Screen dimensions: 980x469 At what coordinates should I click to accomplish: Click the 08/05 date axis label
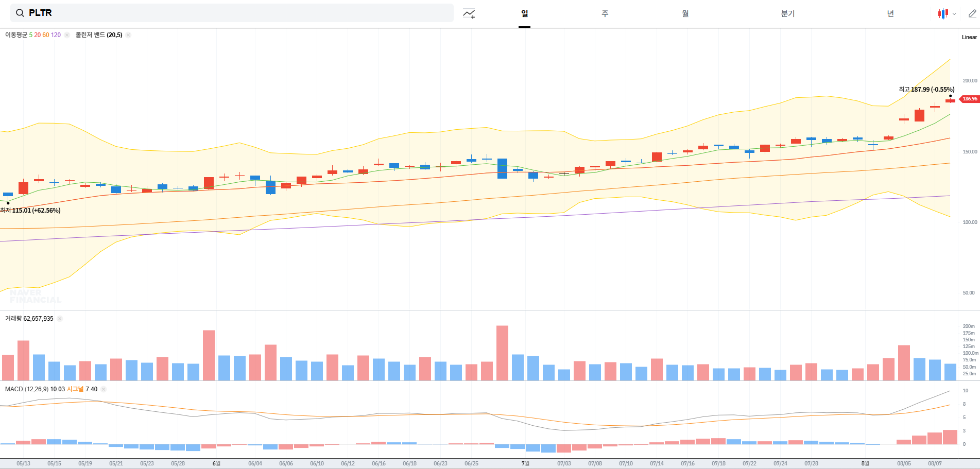(x=904, y=463)
